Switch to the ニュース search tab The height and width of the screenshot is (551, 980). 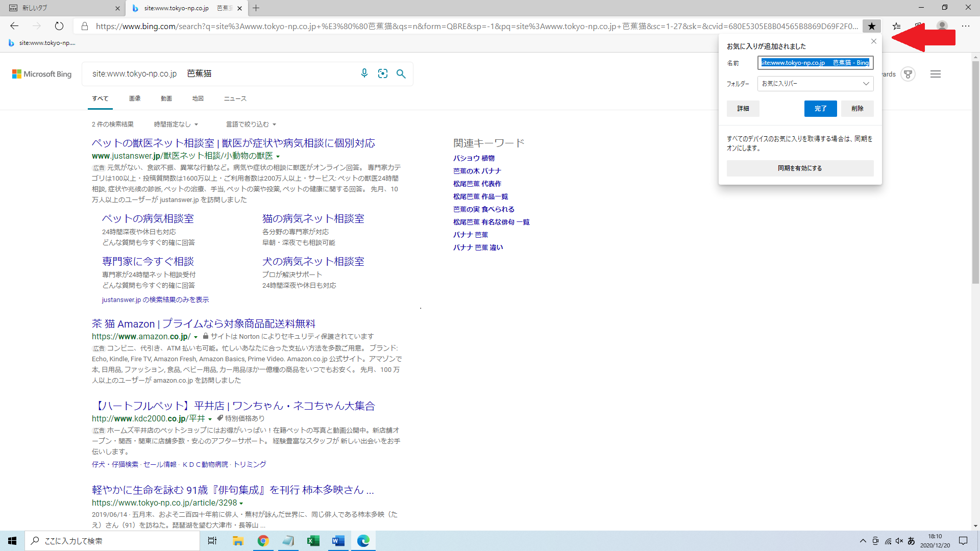[235, 98]
